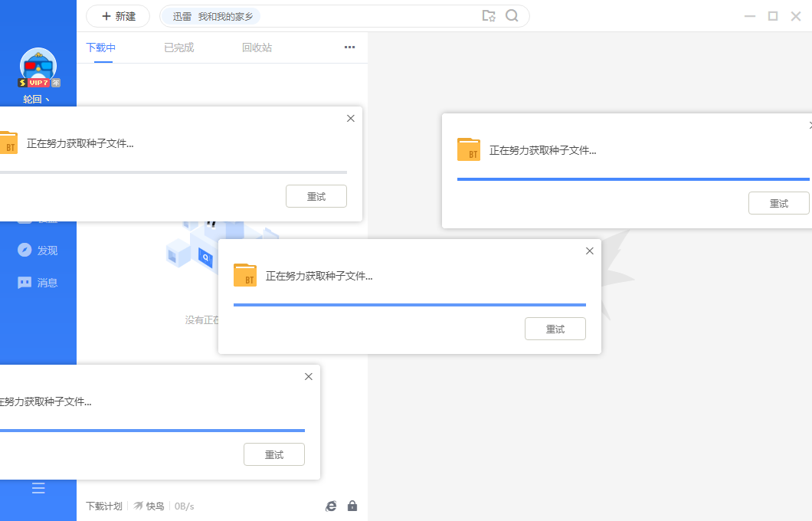Click the BT folder icon in center dialog

(246, 276)
